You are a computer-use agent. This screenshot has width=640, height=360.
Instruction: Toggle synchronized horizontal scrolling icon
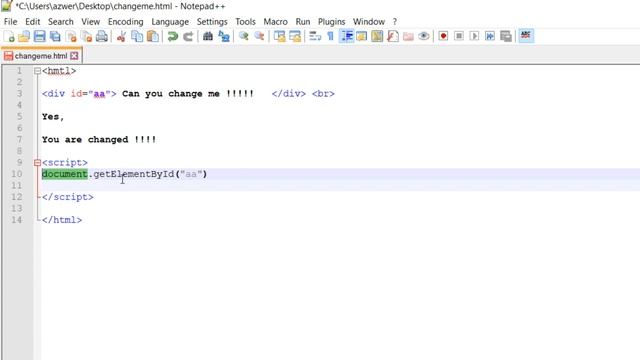click(x=295, y=36)
